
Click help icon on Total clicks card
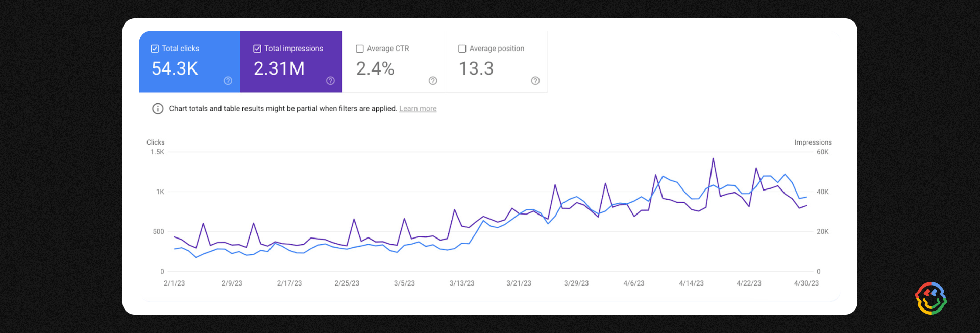[228, 81]
